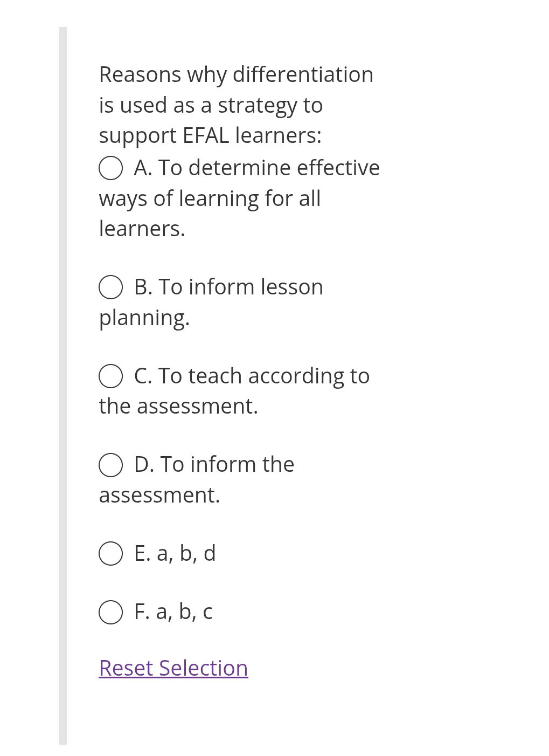Pick the 'F. a, b, c' radio button
The image size is (549, 756).
[110, 612]
